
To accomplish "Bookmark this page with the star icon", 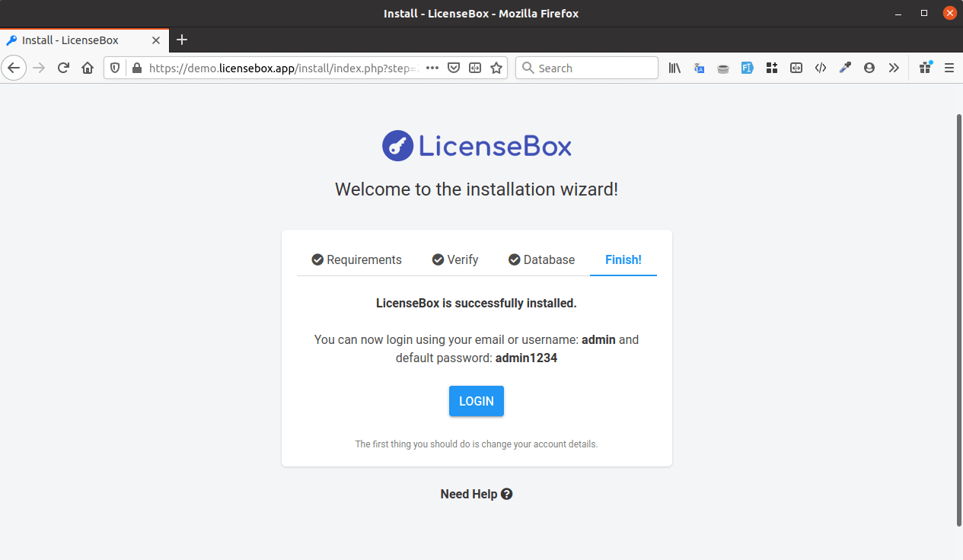I will pos(496,68).
